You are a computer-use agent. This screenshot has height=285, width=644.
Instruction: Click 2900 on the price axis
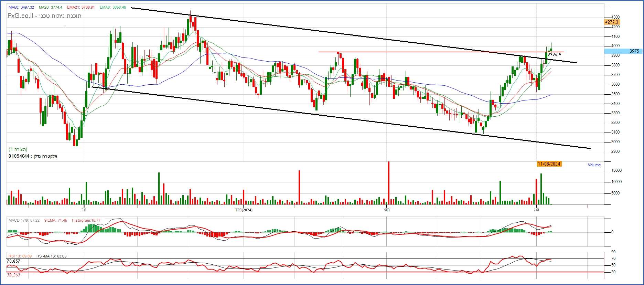tap(616, 151)
